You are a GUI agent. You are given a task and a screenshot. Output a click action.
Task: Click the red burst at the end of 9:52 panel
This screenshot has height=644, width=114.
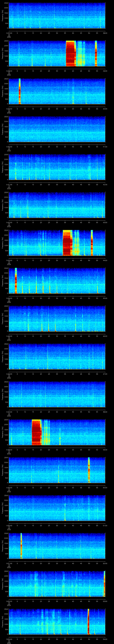104,584
